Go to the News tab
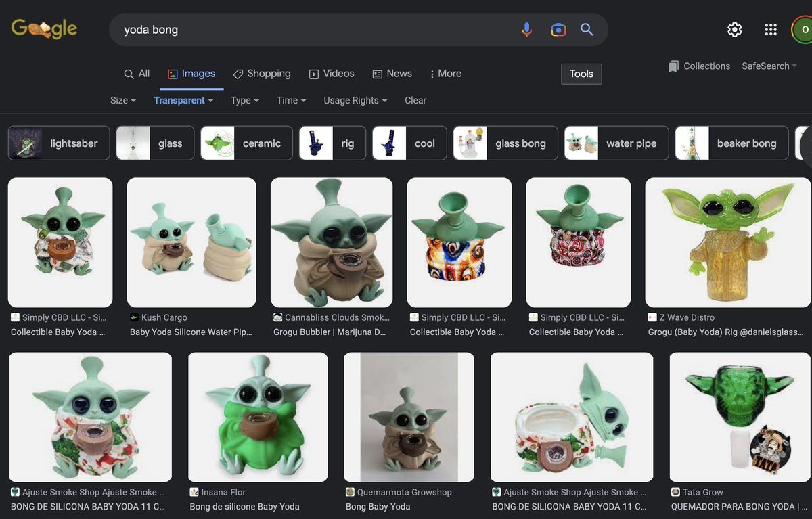 [392, 74]
